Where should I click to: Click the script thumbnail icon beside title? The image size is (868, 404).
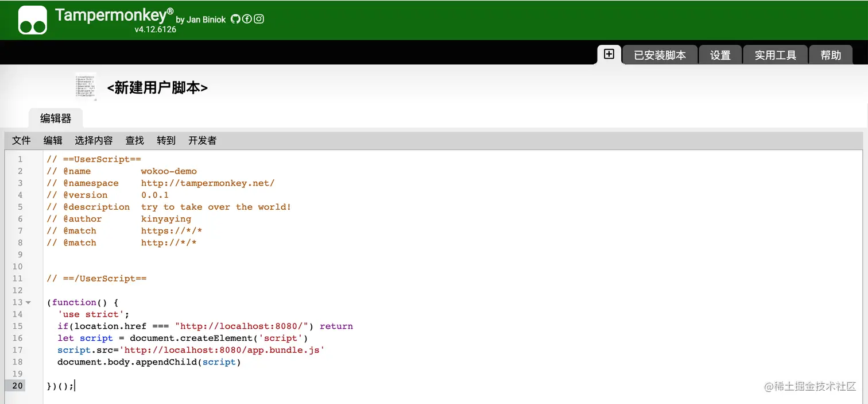[x=86, y=87]
